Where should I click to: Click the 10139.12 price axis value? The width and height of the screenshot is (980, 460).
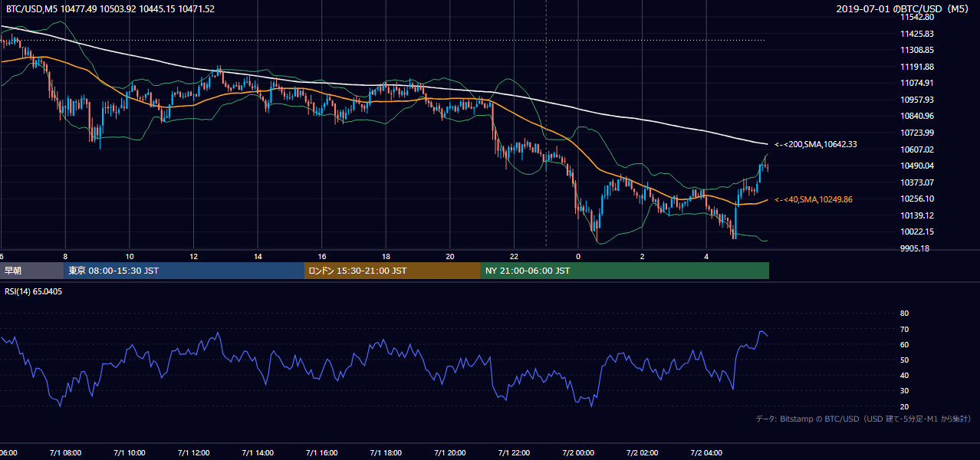[917, 215]
